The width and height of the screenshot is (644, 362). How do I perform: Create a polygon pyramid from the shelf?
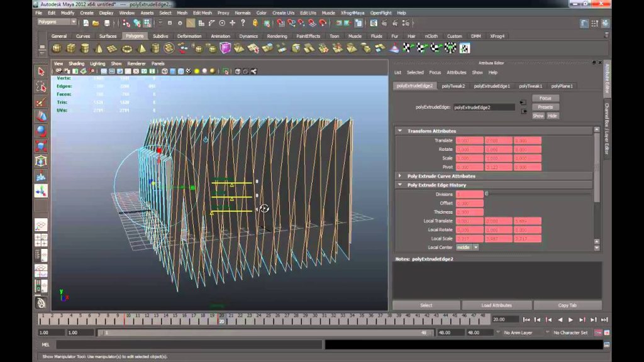tap(141, 48)
